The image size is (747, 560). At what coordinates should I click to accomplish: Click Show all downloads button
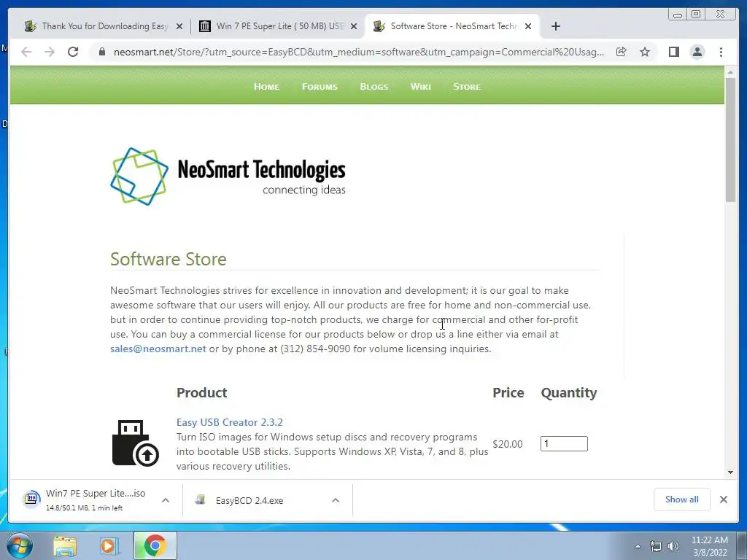coord(682,499)
